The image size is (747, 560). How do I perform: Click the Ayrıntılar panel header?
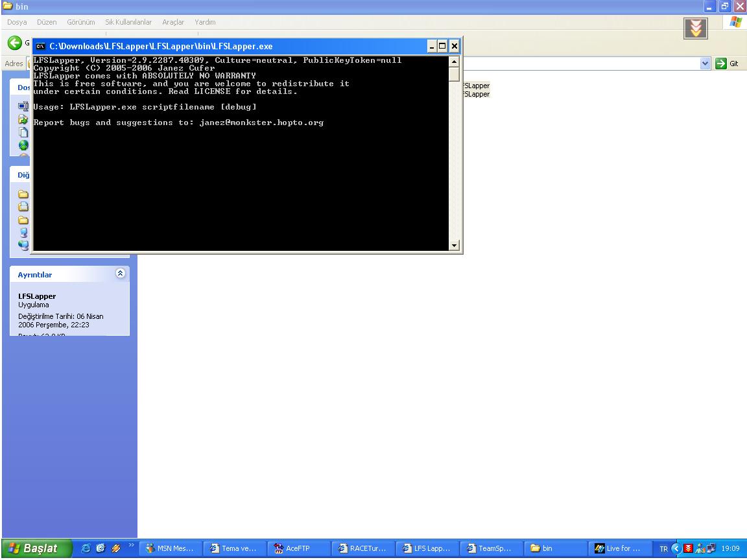coord(69,274)
